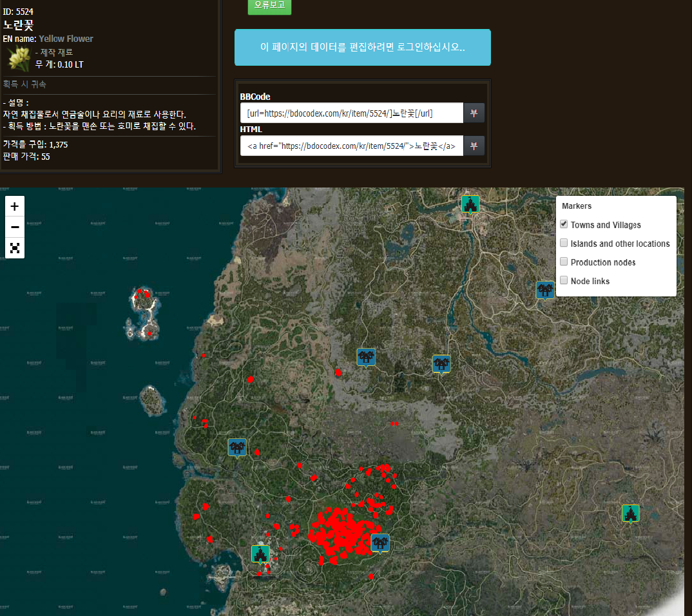The width and height of the screenshot is (692, 616).
Task: Zoom in on the map
Action: tap(15, 206)
